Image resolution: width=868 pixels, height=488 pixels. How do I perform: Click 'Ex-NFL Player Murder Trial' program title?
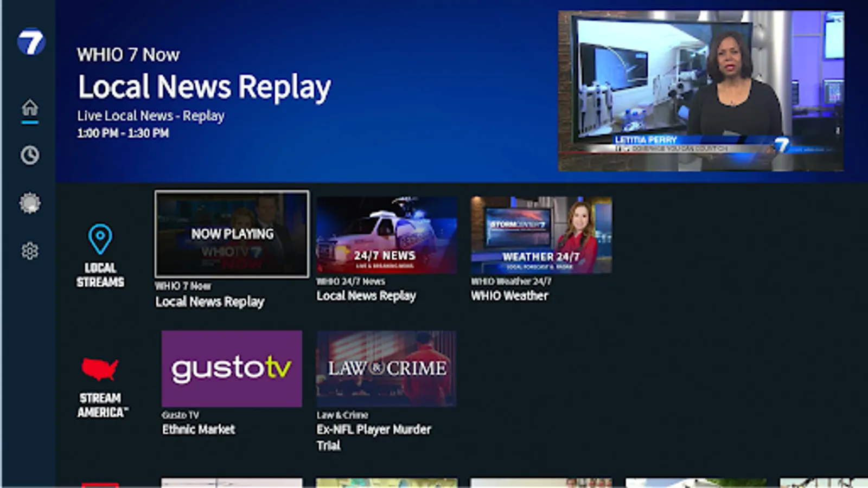[x=374, y=438]
